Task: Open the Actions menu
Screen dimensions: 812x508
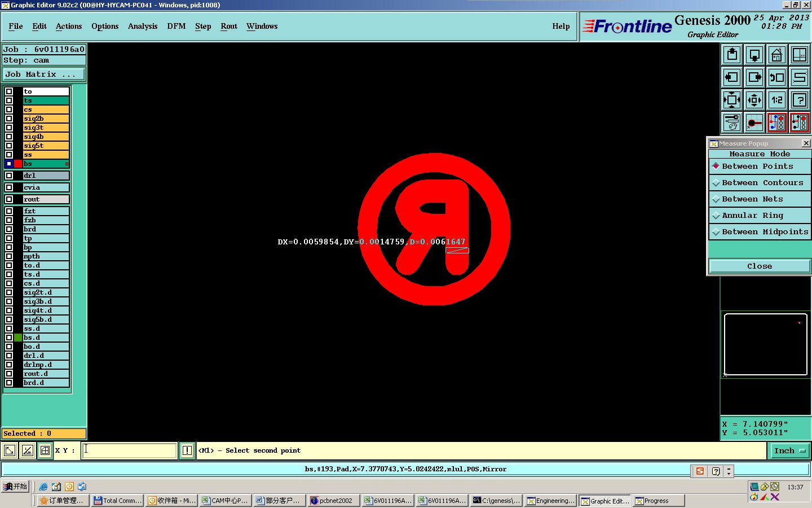Action: click(69, 27)
